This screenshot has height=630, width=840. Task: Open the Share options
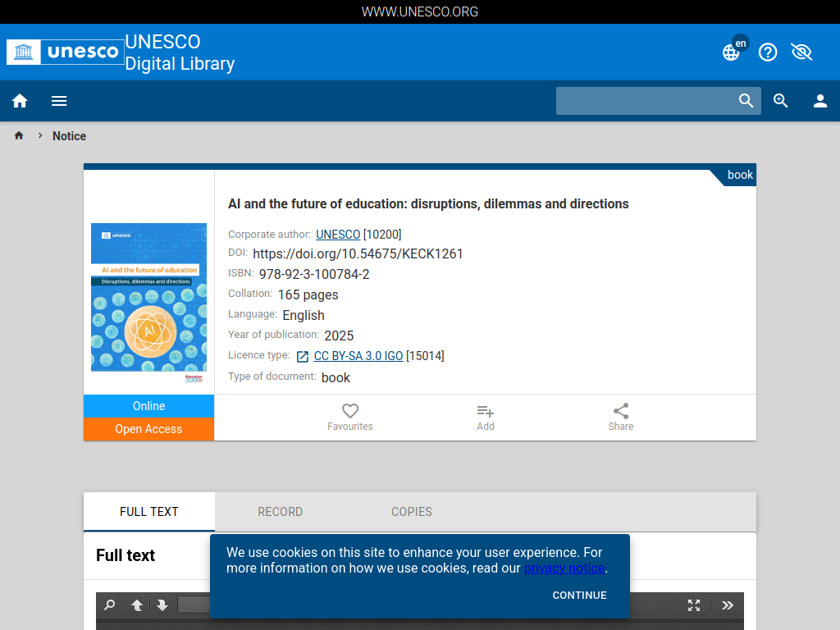pos(621,417)
